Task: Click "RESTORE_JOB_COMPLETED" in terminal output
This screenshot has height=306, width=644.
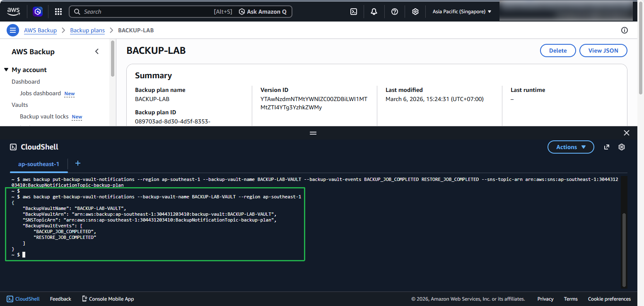Action: pyautogui.click(x=65, y=237)
